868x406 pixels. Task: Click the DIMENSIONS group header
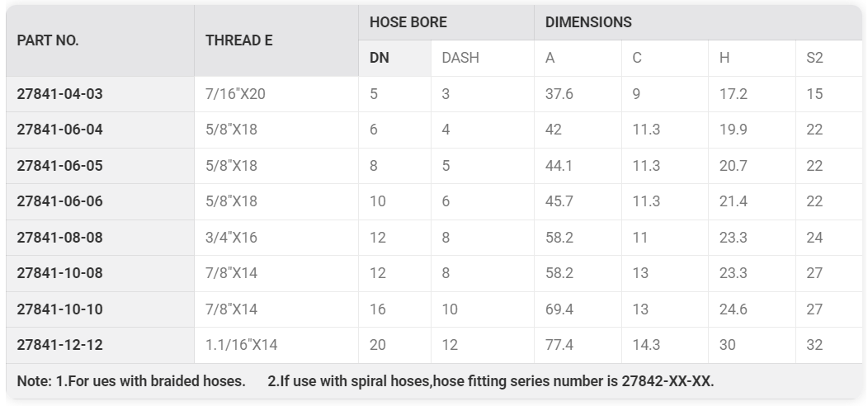coord(698,22)
